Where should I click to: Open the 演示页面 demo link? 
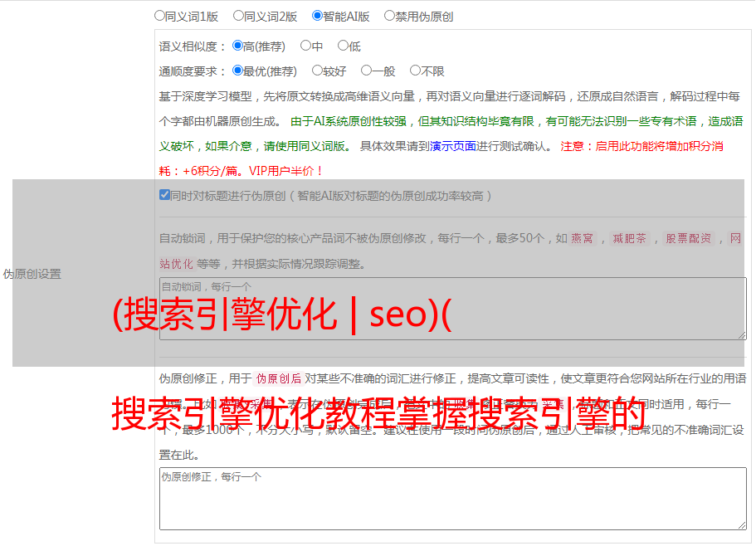point(452,146)
